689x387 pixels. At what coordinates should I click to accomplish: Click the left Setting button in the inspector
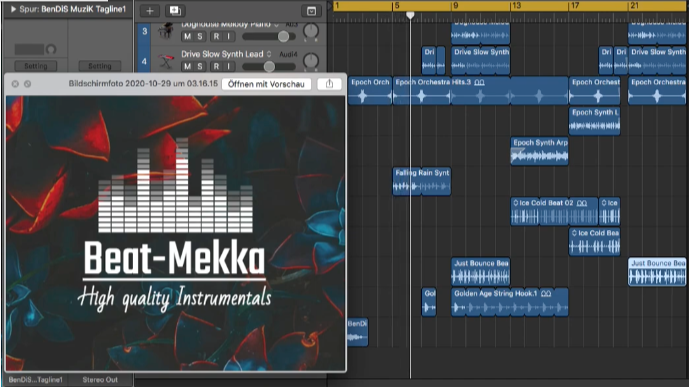[36, 66]
